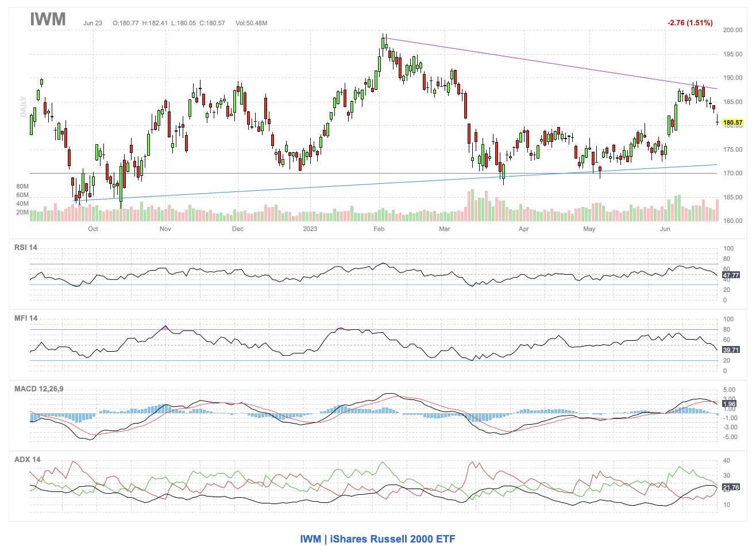Select the ADX 14 indicator label
Image resolution: width=756 pixels, height=546 pixels.
click(x=27, y=460)
